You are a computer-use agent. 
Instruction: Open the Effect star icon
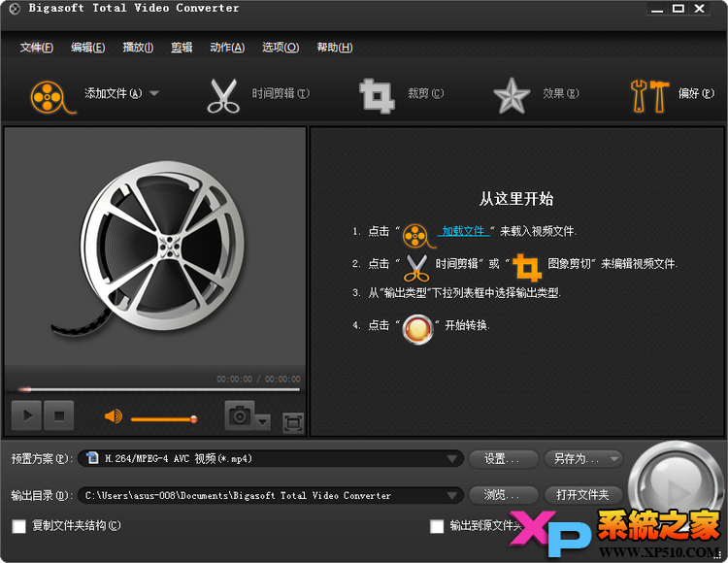pyautogui.click(x=512, y=96)
